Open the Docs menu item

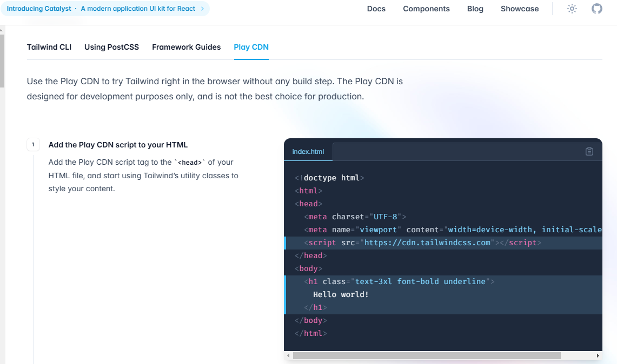pos(376,9)
